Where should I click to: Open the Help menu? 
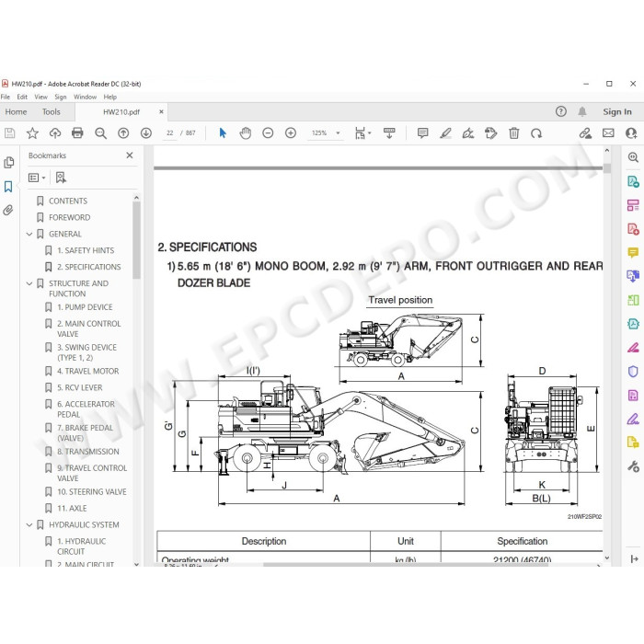tap(110, 97)
